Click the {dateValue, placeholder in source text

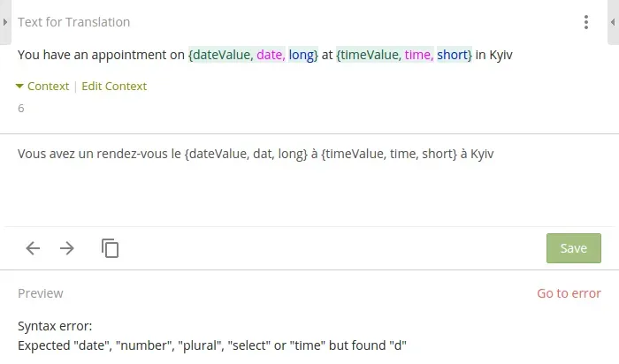[220, 55]
